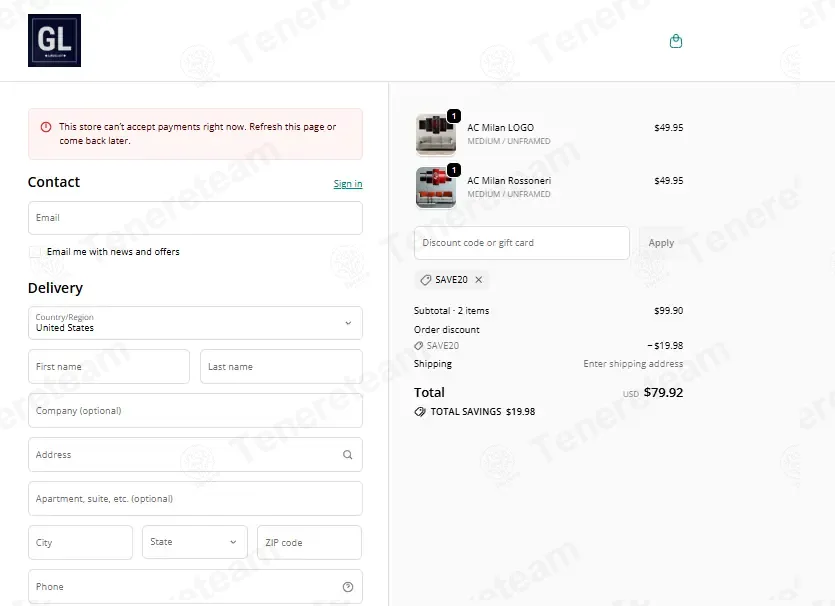
Task: Click the ZIP code field
Action: point(309,543)
